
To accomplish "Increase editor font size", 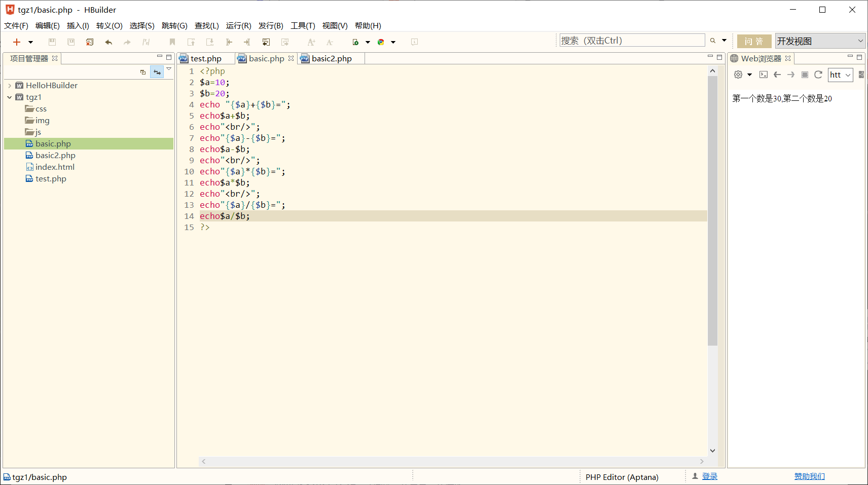I will 311,42.
